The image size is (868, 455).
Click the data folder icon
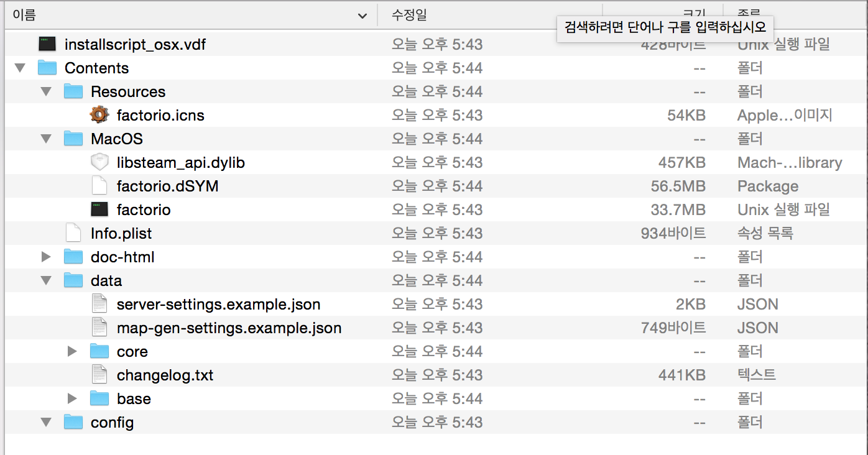pos(73,280)
